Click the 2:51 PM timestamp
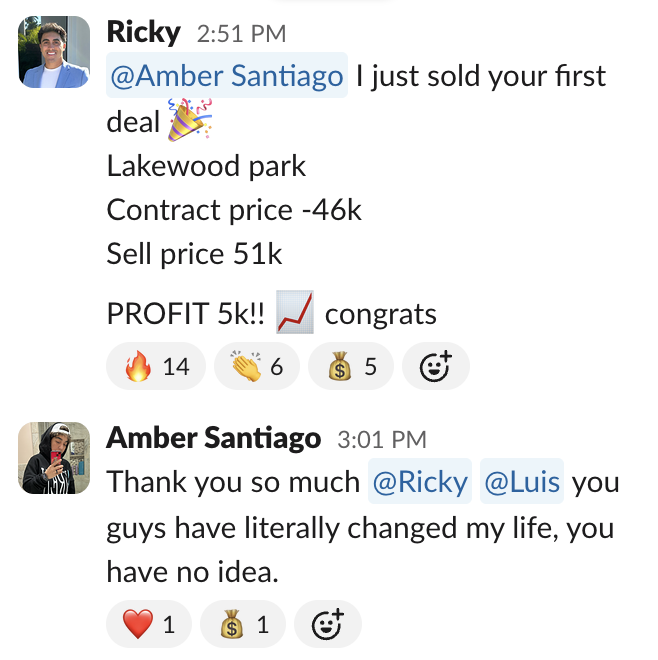Viewport: 658px width, 660px height. (x=241, y=33)
